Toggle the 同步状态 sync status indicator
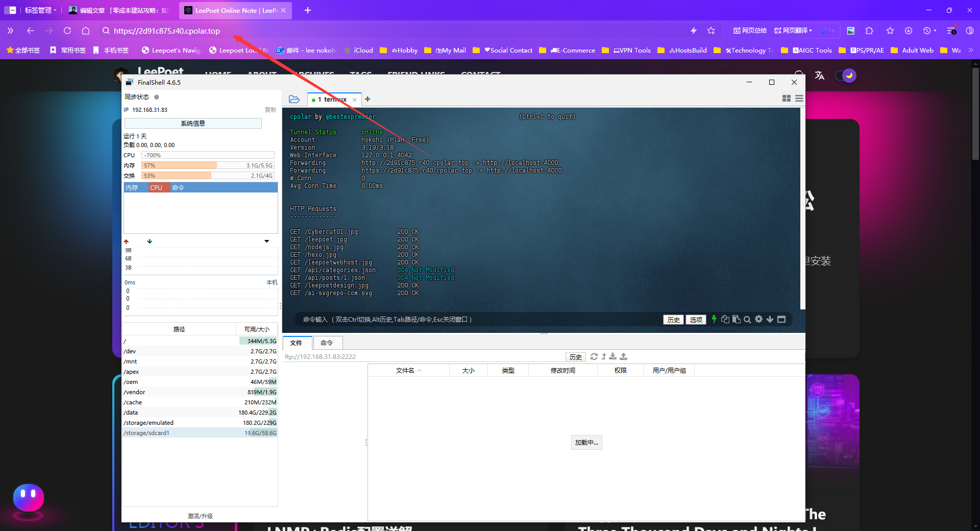 tap(157, 97)
